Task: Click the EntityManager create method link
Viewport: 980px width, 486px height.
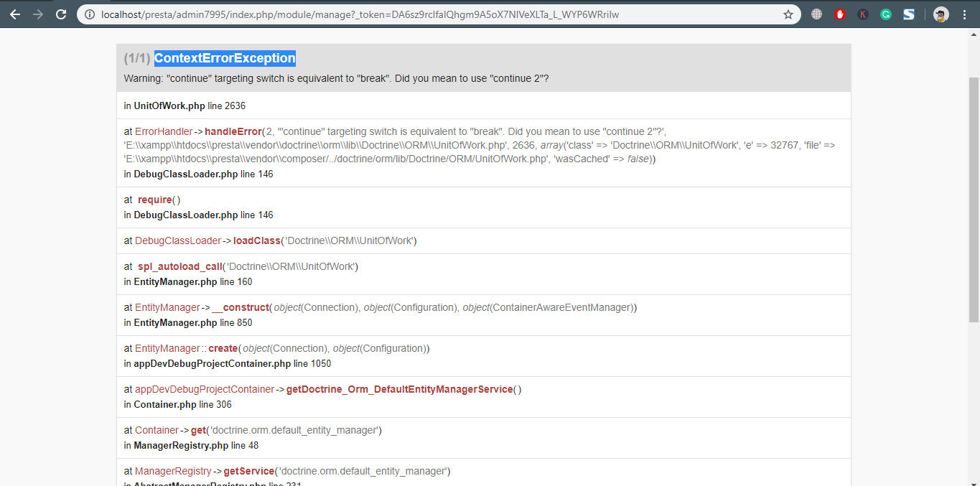Action: tap(223, 348)
